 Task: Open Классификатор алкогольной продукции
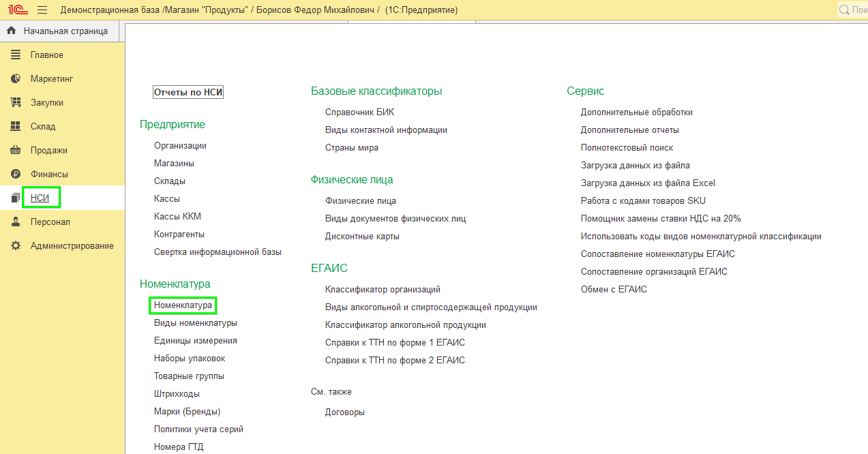click(x=406, y=324)
